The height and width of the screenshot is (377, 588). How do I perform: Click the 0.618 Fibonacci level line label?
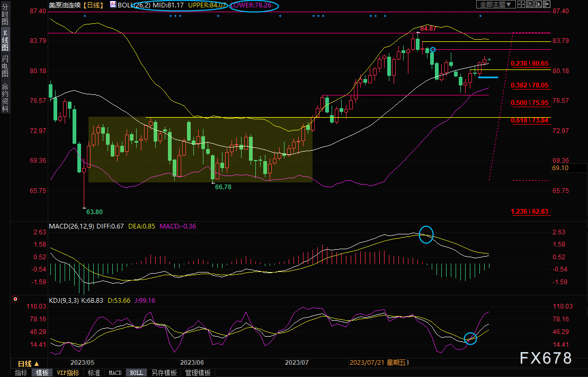coord(529,121)
